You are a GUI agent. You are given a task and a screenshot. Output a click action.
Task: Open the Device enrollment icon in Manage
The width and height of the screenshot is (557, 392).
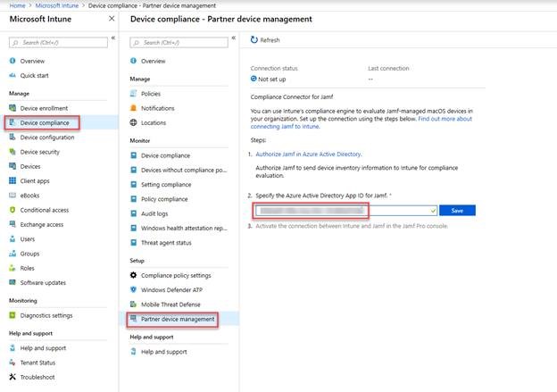coord(12,108)
